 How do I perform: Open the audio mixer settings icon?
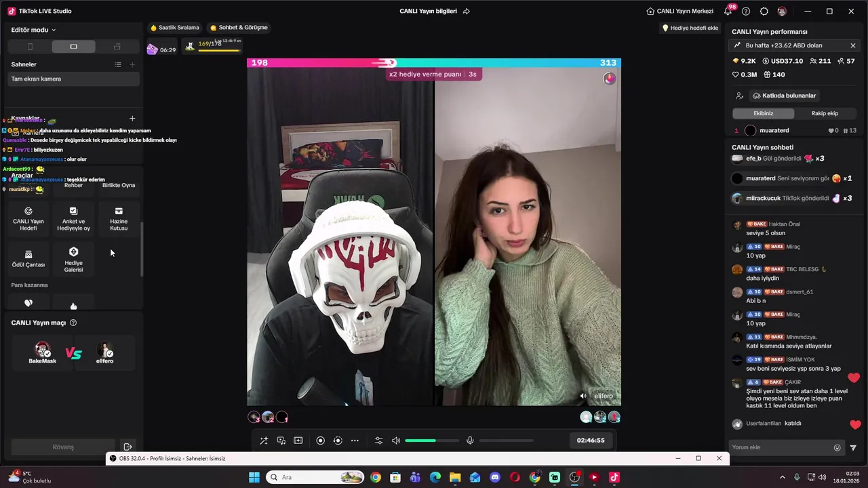[379, 441]
